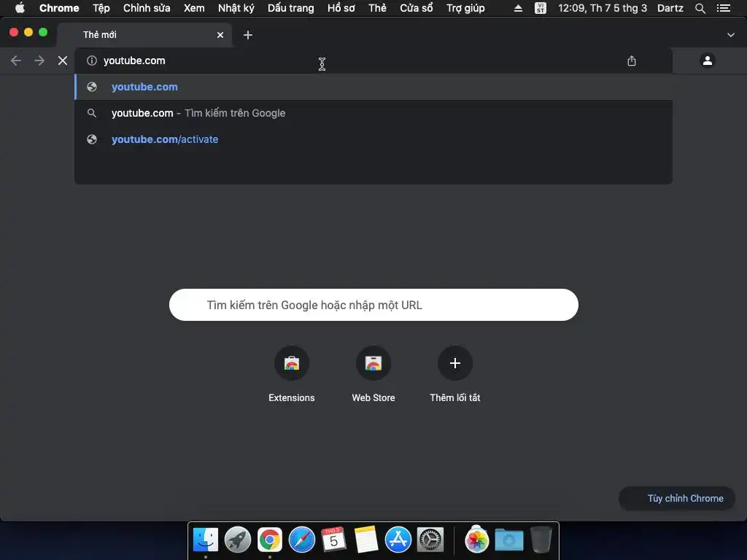Screen dimensions: 747x560
Task: Click the share icon in address bar
Action: (632, 61)
